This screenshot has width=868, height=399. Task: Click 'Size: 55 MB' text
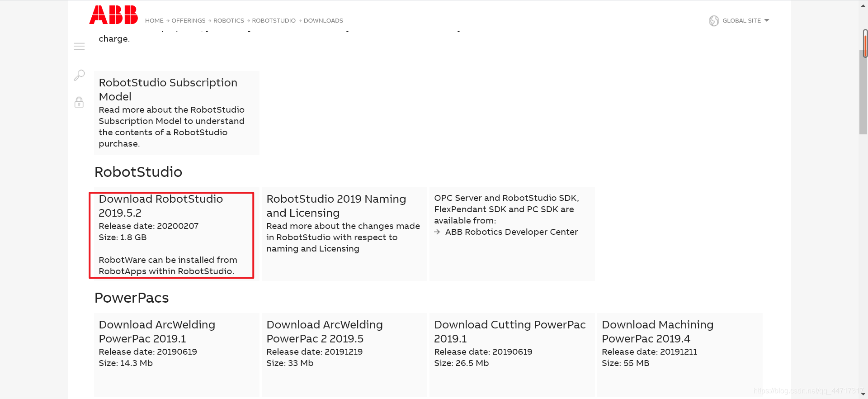click(x=626, y=363)
